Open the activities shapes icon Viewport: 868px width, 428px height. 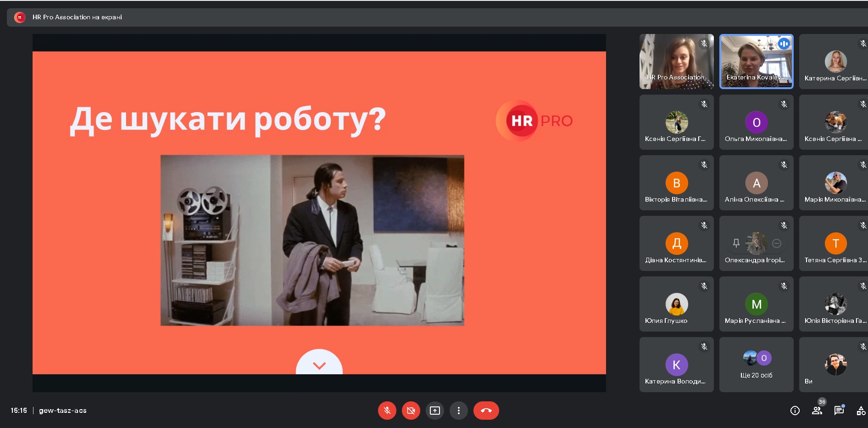[x=861, y=411]
